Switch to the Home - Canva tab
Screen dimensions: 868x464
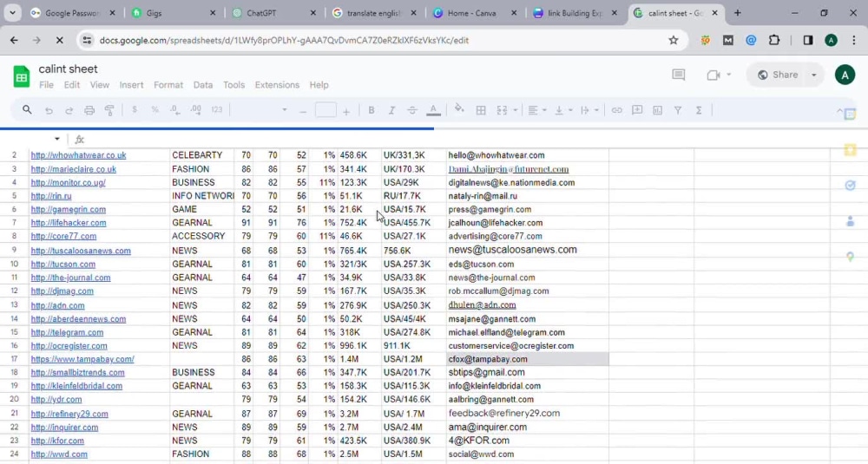[x=474, y=13]
